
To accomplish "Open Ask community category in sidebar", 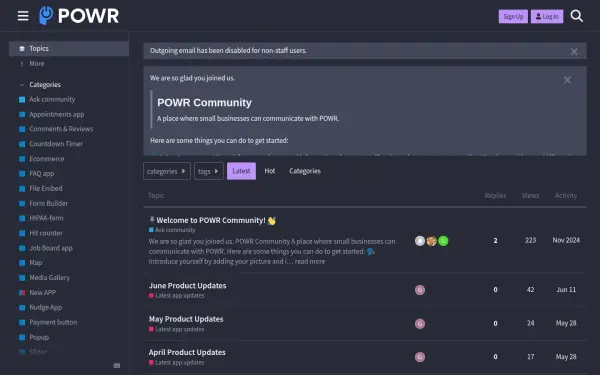I will 52,99.
